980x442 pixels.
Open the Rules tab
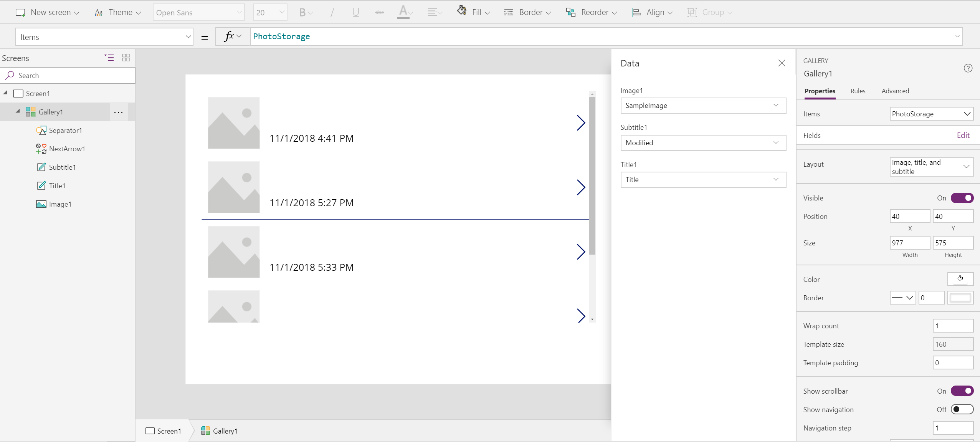pos(858,91)
